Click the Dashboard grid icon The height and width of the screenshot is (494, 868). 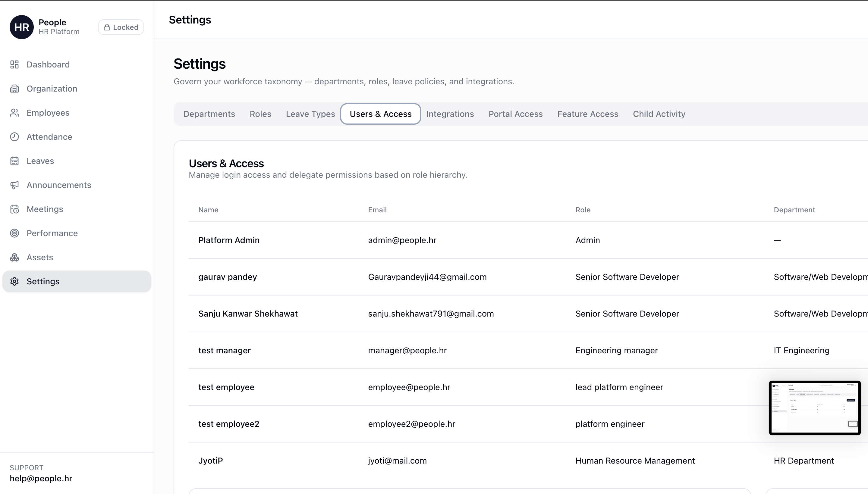pos(14,64)
